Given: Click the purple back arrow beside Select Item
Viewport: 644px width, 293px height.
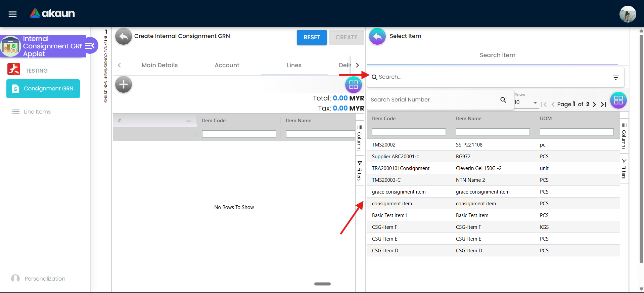Looking at the screenshot, I should tap(377, 36).
